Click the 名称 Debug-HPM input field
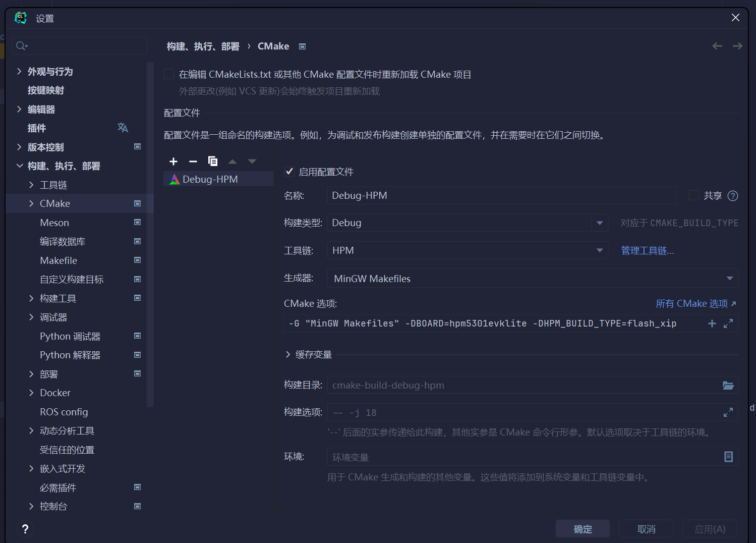The height and width of the screenshot is (543, 756). tap(502, 195)
